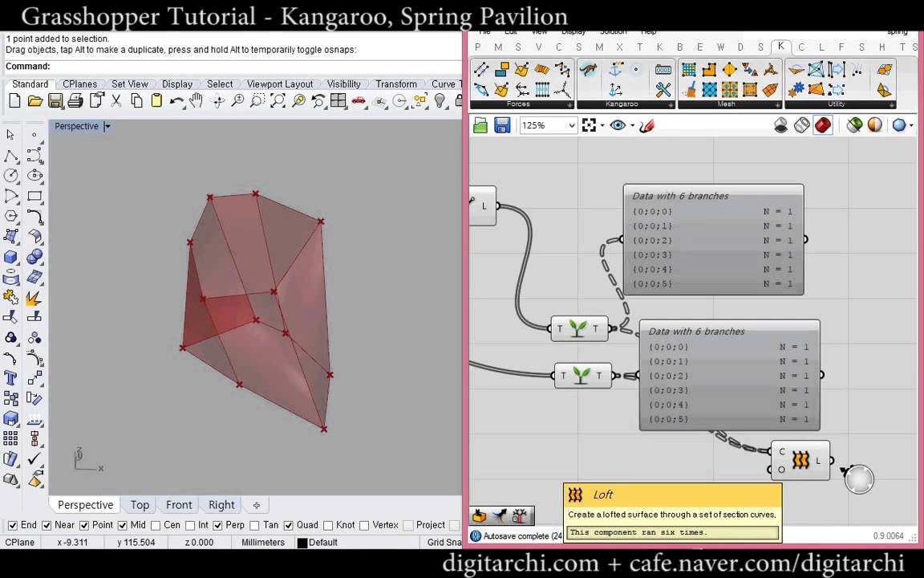
Task: Expand the Mesh panel arrow
Action: [776, 104]
